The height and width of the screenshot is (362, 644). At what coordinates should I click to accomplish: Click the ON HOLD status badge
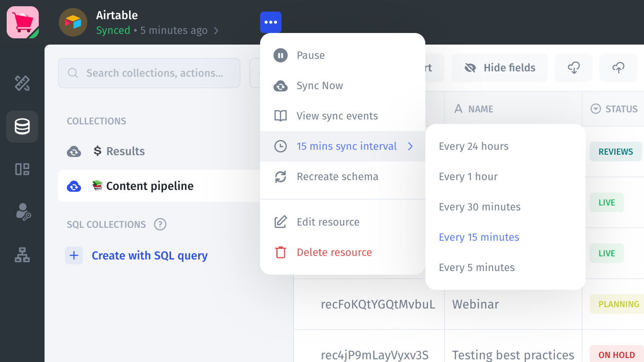pos(617,355)
